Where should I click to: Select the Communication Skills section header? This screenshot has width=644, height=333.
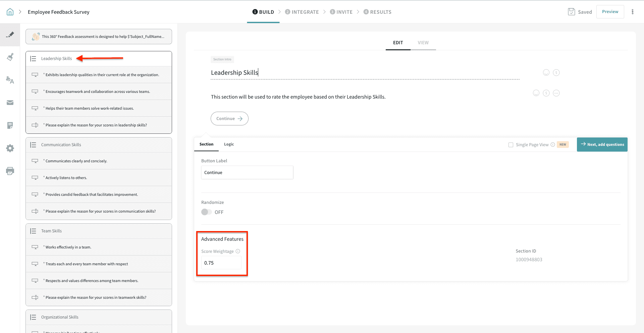pyautogui.click(x=61, y=145)
